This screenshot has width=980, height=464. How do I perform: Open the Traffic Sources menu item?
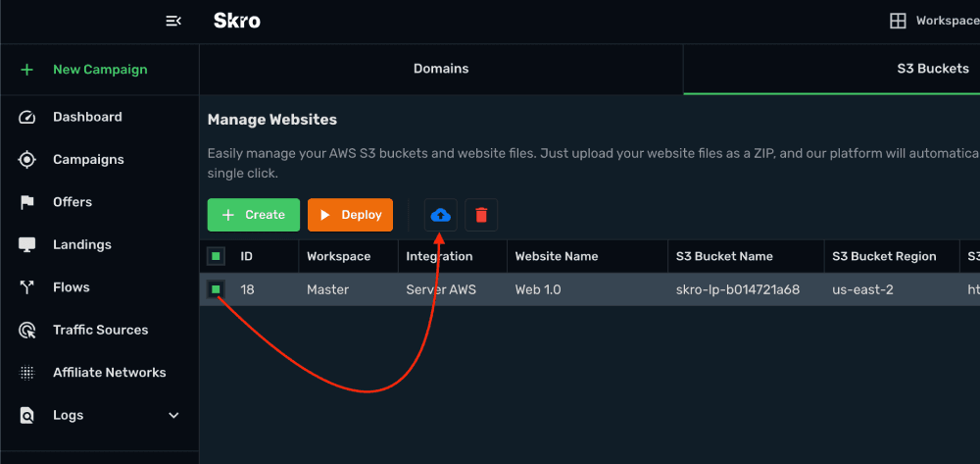coord(99,330)
